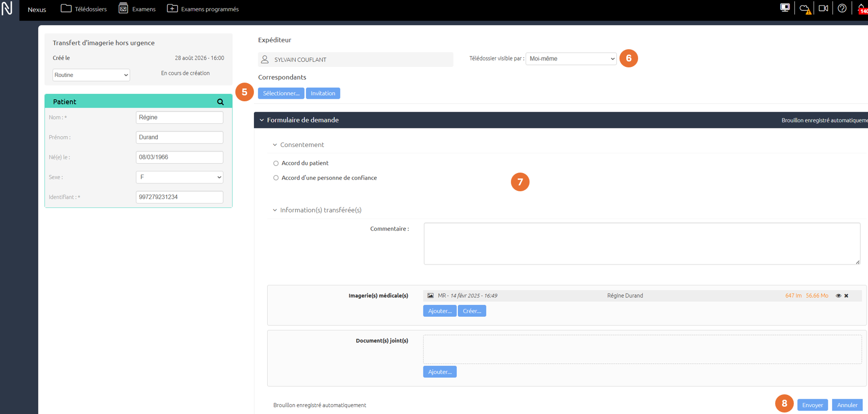The image size is (868, 414).
Task: Start a video call with camera icon
Action: pos(823,8)
